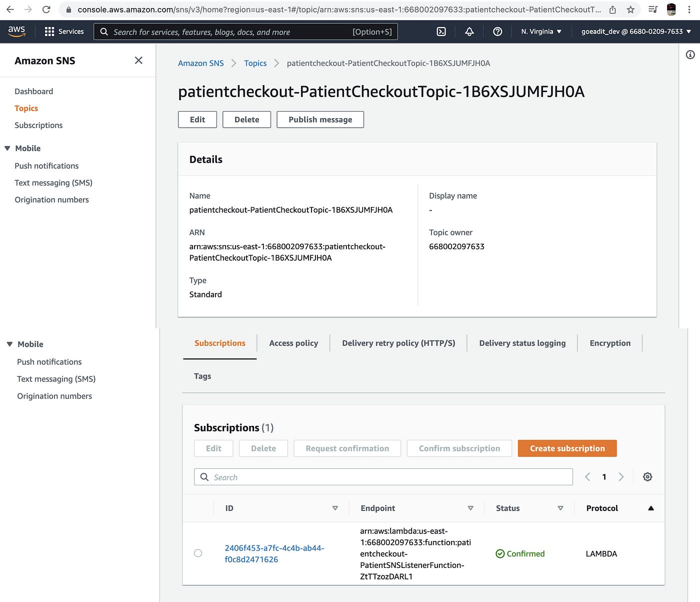Open the notifications bell icon
This screenshot has width=700, height=602.
pos(469,32)
